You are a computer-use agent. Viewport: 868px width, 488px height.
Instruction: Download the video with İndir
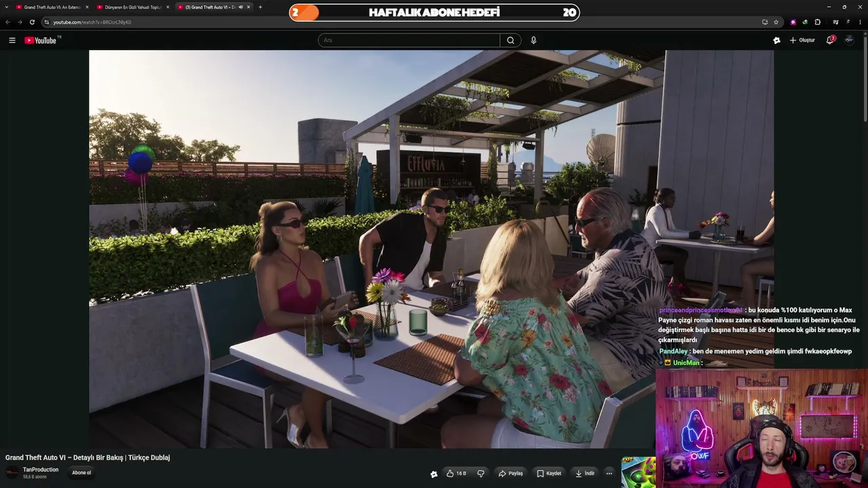[585, 473]
